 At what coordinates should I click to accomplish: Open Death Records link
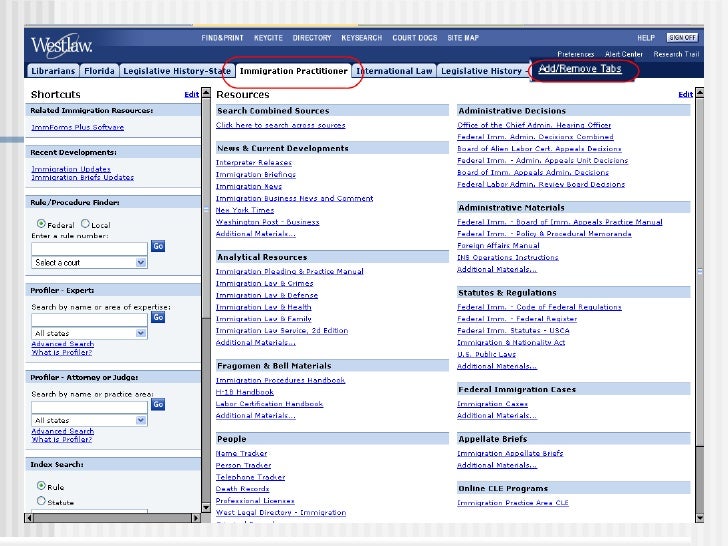[242, 488]
